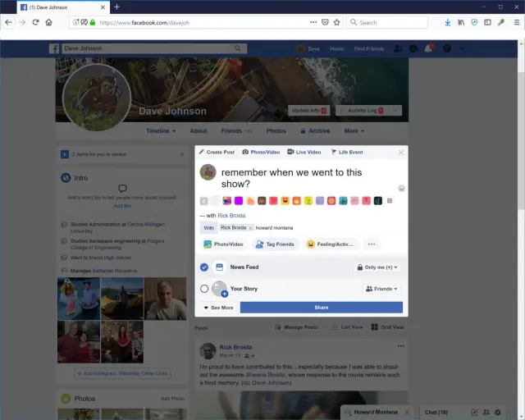Open Firefox hamburger menu
Screen dimensions: 525x420
(517, 22)
